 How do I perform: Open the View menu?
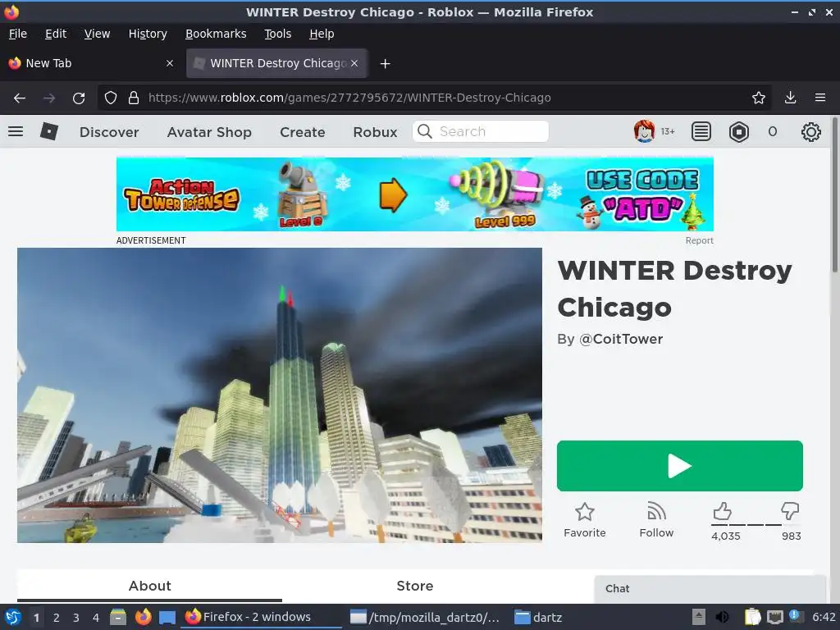[97, 34]
